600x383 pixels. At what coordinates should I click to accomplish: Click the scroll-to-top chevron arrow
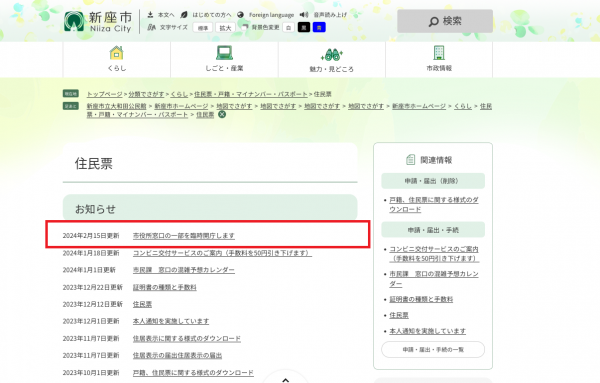pos(285,380)
